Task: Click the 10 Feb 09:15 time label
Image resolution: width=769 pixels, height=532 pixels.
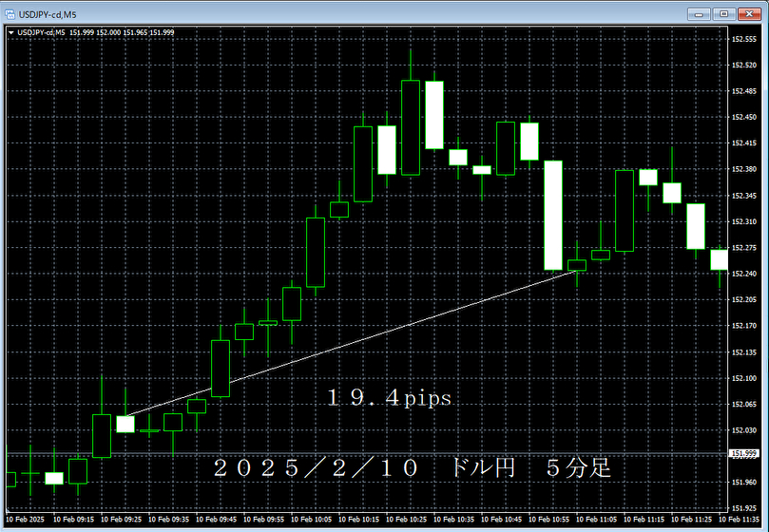Action: click(x=73, y=520)
